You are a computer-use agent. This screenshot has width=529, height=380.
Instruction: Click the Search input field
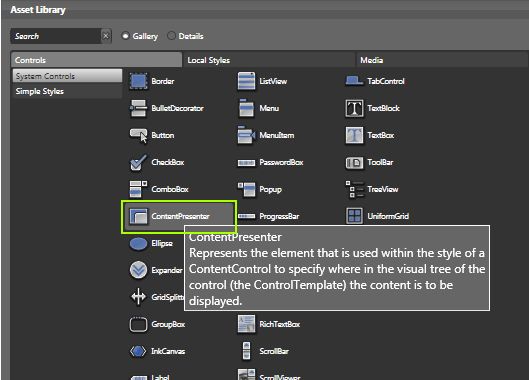(x=55, y=36)
